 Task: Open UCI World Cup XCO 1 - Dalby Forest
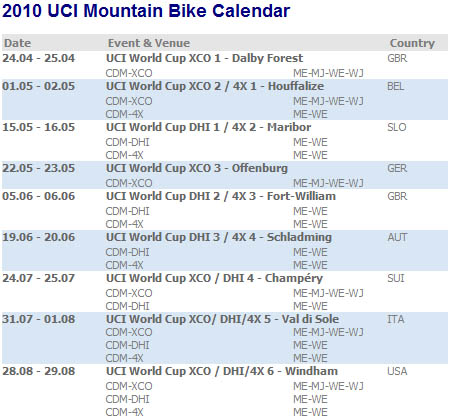coord(204,58)
